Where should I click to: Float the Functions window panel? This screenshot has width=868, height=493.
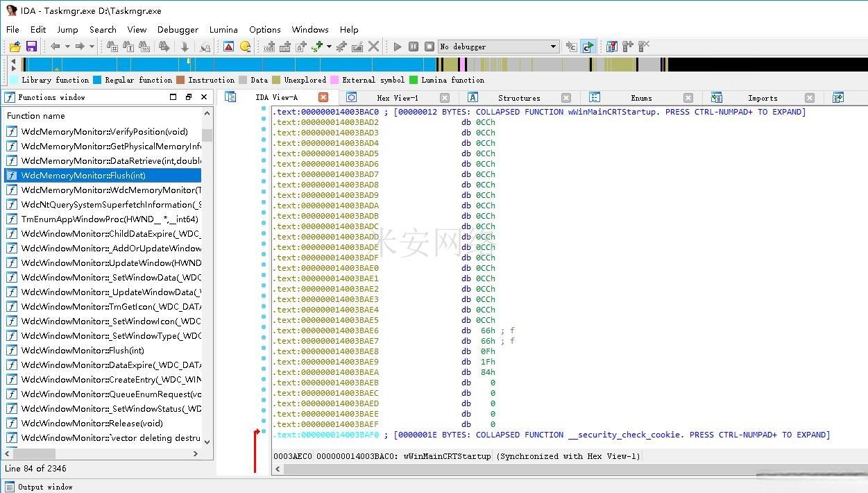tap(189, 97)
